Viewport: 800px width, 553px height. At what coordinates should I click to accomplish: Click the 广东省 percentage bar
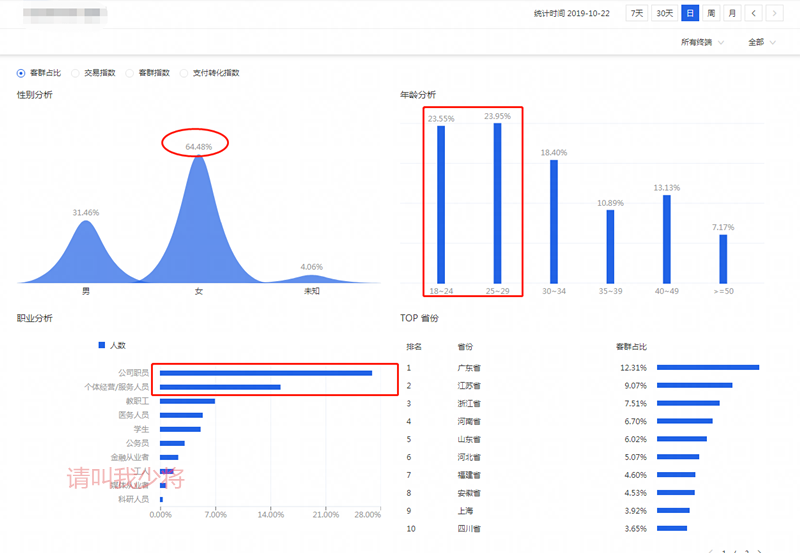click(x=708, y=368)
